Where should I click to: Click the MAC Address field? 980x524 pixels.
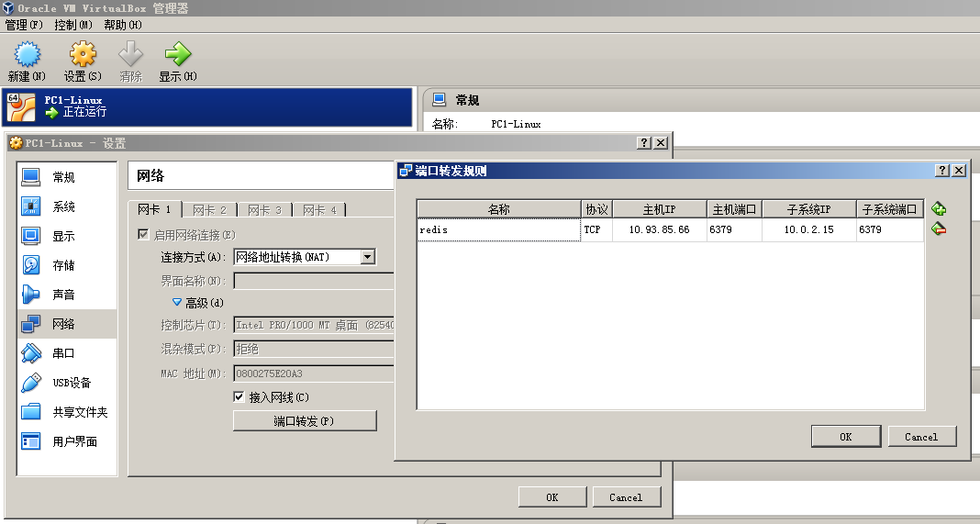314,373
